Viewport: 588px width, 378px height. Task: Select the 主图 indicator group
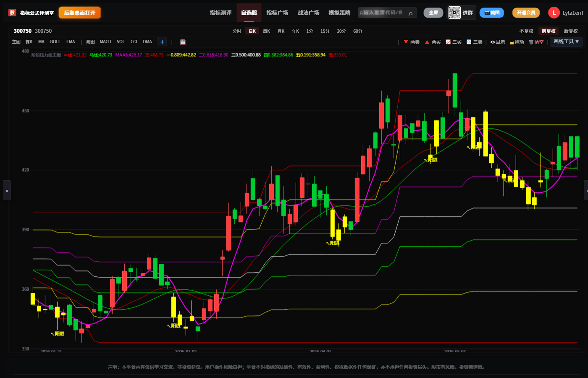click(16, 42)
